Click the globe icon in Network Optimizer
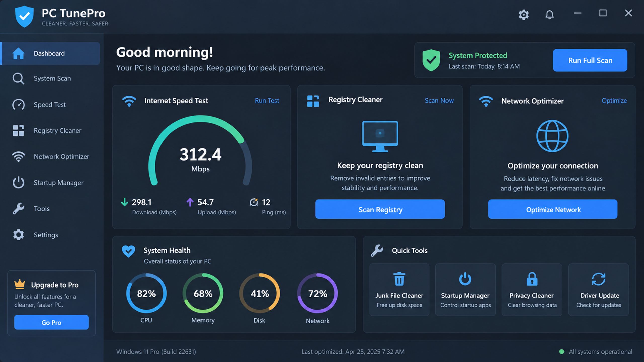The image size is (644, 362). 552,136
